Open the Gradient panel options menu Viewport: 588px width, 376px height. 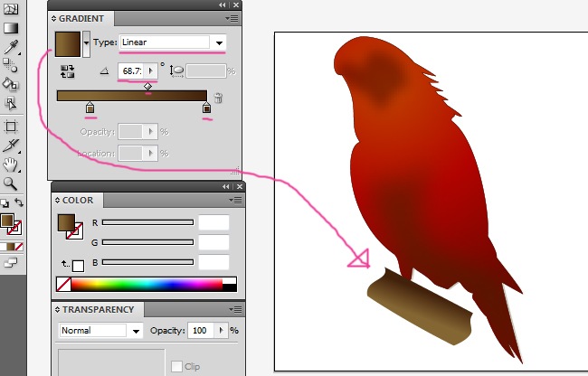pyautogui.click(x=234, y=18)
